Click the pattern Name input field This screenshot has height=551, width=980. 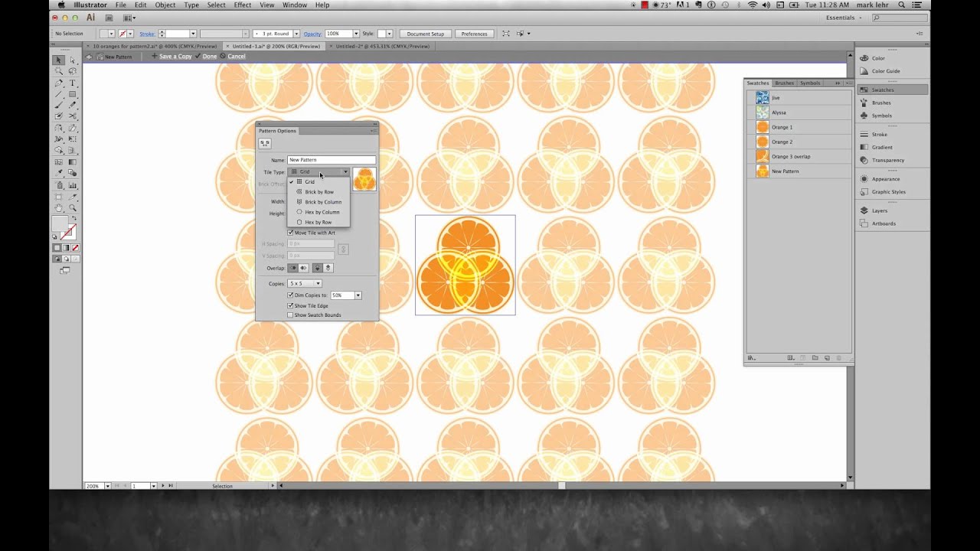click(332, 160)
